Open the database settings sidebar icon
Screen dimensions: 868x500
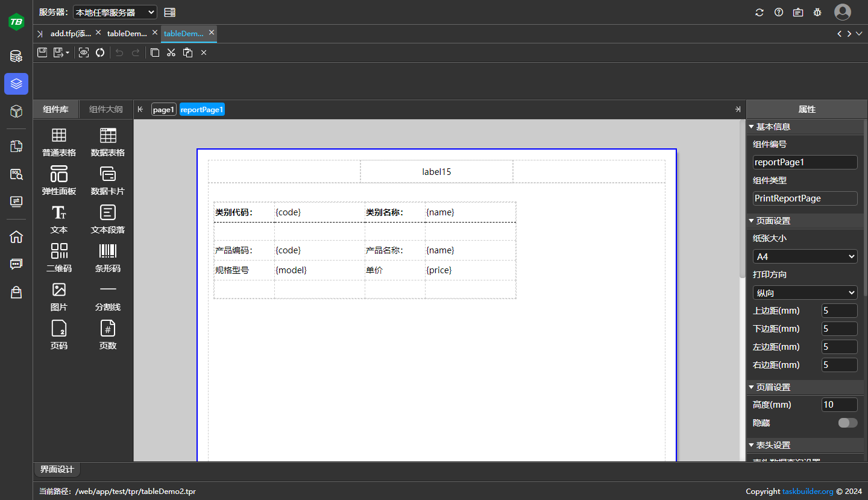point(16,57)
